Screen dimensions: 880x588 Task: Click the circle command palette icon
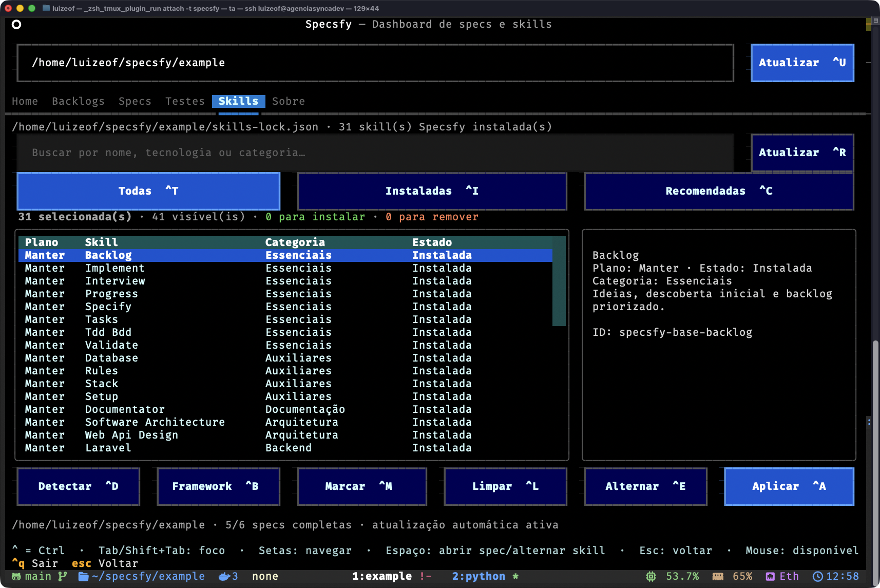pyautogui.click(x=16, y=24)
